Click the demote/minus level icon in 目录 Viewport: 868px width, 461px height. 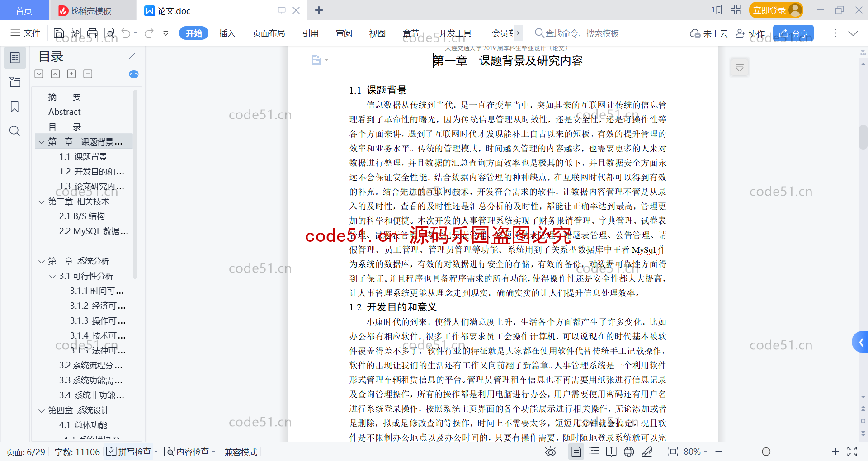[x=88, y=74]
